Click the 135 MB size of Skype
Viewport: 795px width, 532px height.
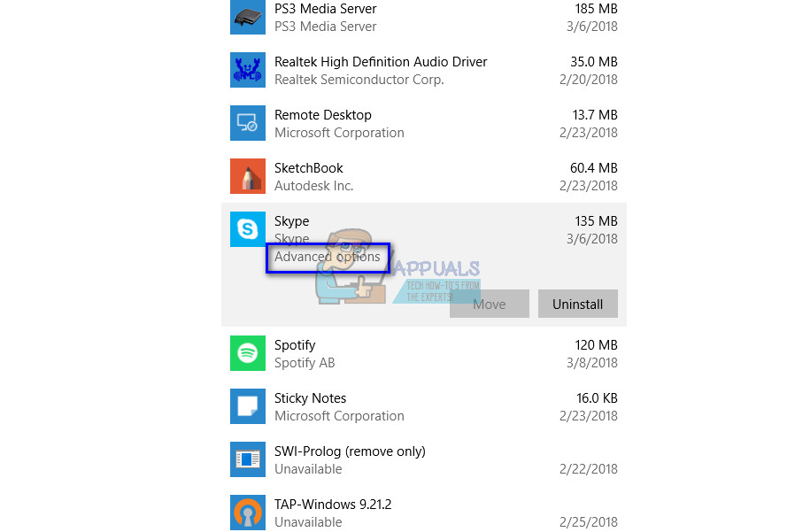tap(596, 221)
